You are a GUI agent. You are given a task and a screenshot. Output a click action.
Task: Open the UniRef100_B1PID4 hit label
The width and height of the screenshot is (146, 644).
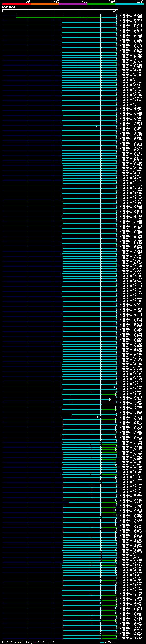[x=131, y=17]
